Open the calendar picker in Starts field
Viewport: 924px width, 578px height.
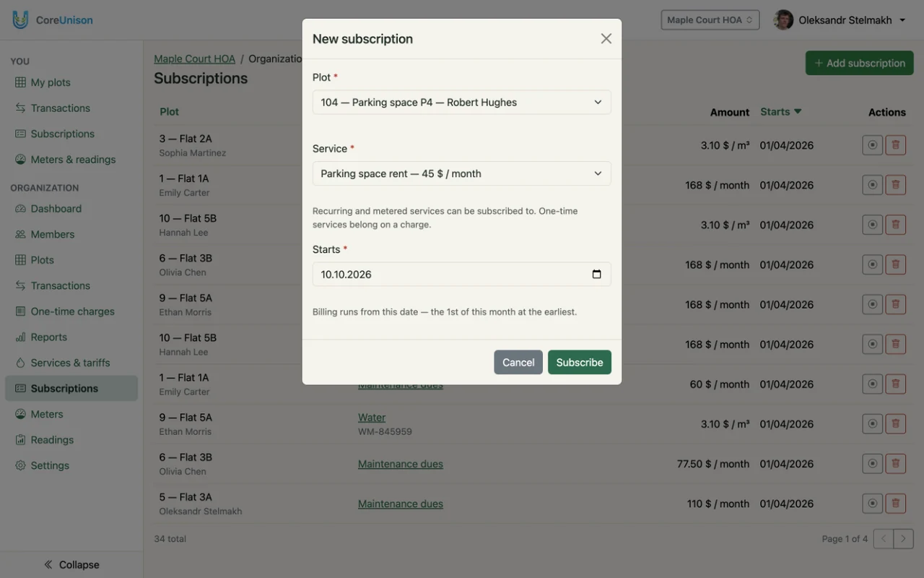pos(596,275)
